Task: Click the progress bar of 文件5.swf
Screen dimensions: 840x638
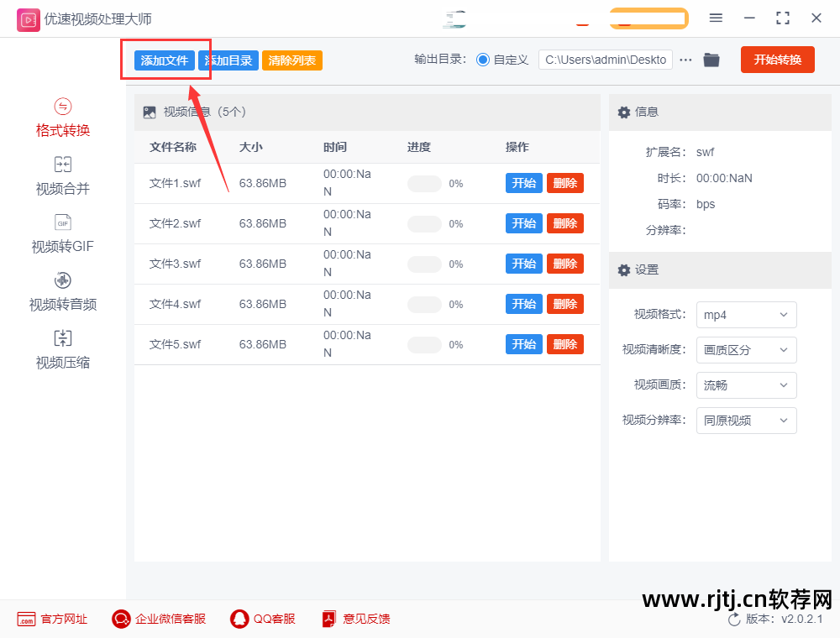Action: point(424,345)
